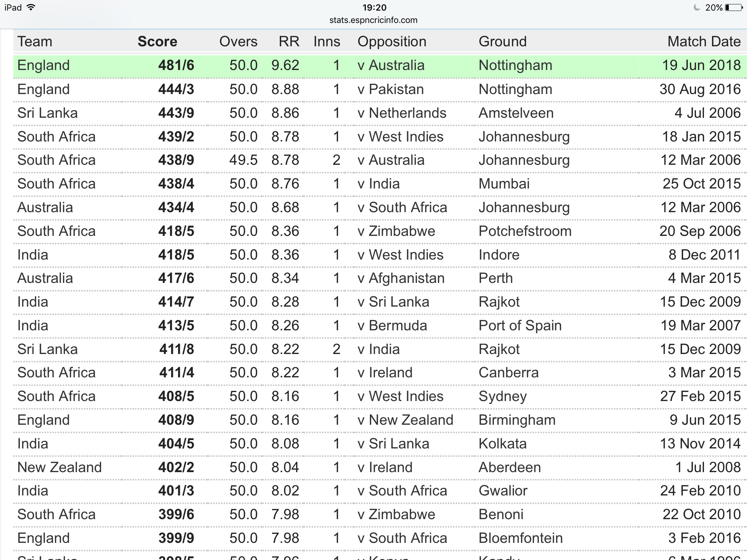This screenshot has width=747, height=560.
Task: Click the RR column header
Action: pyautogui.click(x=289, y=42)
